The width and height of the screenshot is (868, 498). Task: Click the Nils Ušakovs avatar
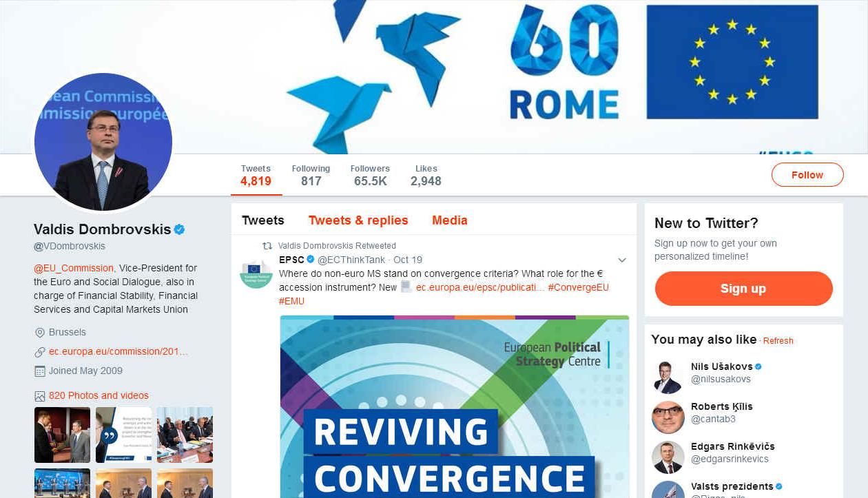tap(668, 377)
